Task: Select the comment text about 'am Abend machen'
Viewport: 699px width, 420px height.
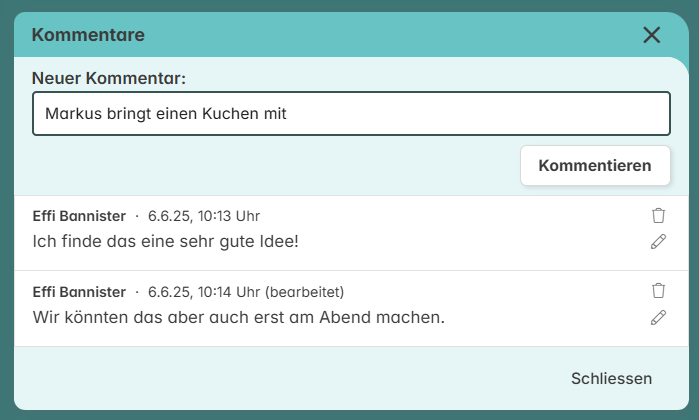Action: coord(238,317)
